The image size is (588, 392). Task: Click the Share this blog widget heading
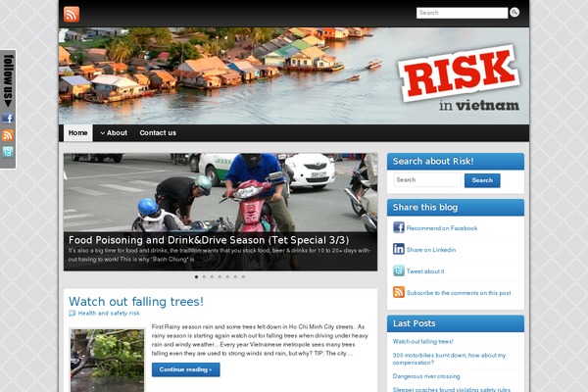tap(425, 208)
